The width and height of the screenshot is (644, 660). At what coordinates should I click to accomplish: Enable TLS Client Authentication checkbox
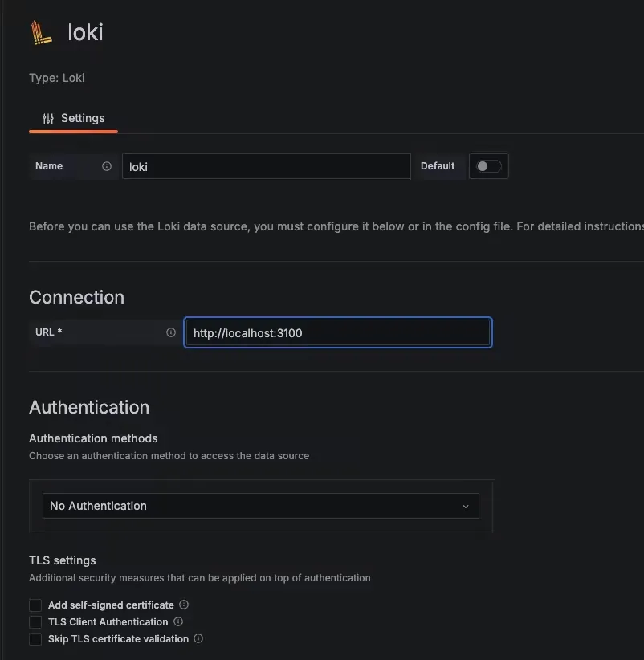[35, 622]
